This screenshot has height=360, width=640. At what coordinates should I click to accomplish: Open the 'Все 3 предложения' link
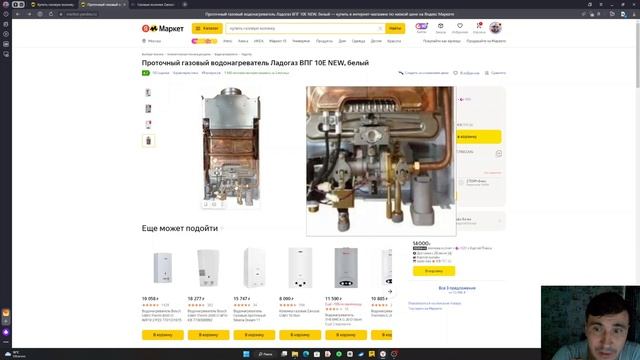click(457, 288)
